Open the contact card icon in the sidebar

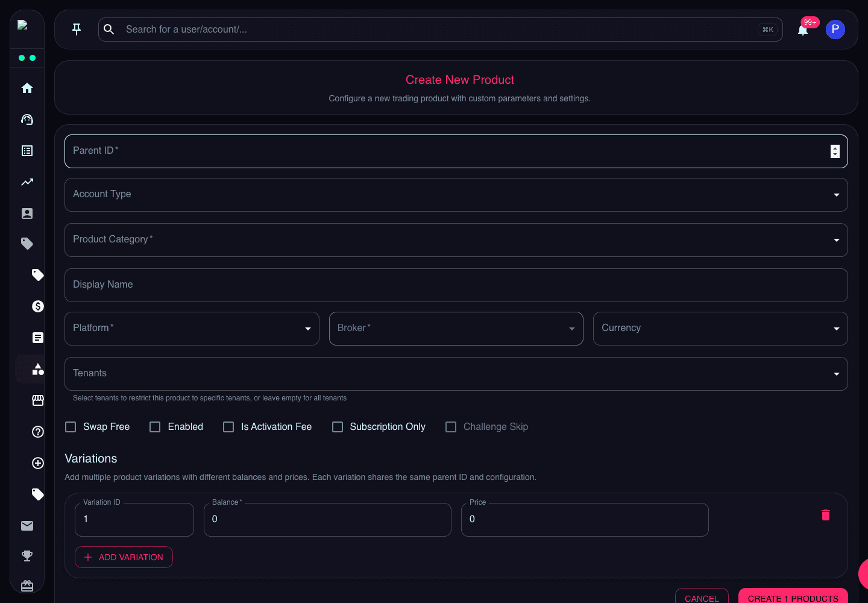pos(27,213)
